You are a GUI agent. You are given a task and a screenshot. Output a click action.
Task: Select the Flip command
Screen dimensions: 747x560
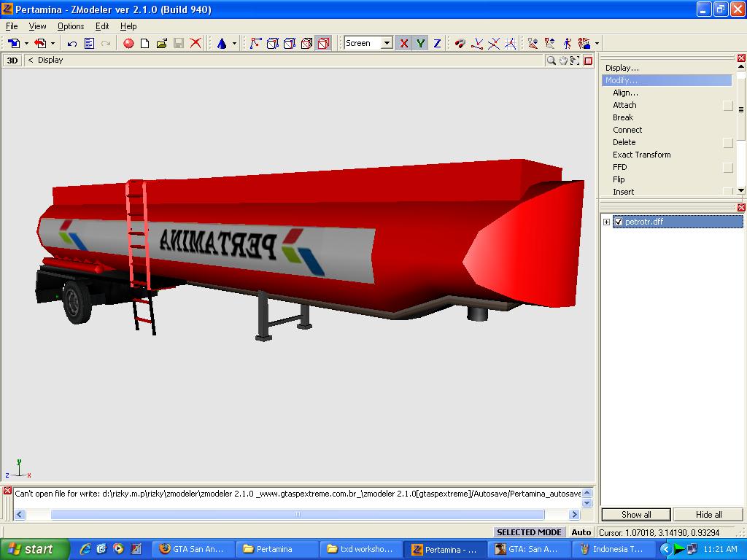(619, 179)
